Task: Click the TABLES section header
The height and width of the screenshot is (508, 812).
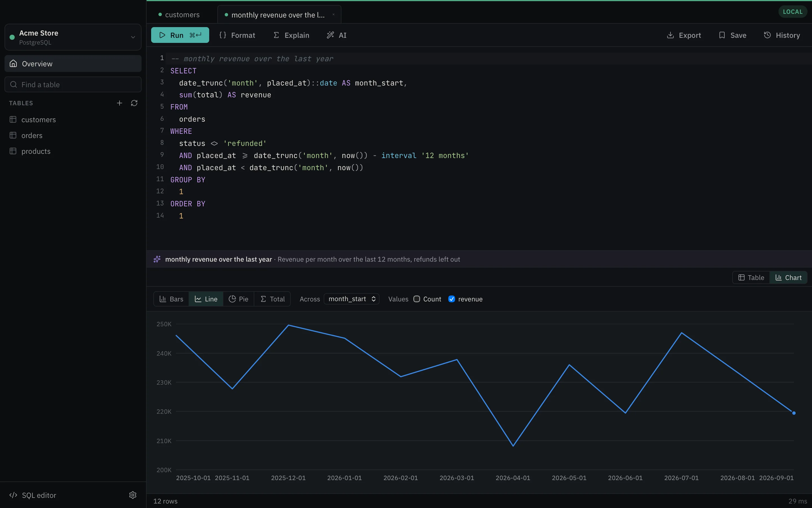Action: pos(21,103)
